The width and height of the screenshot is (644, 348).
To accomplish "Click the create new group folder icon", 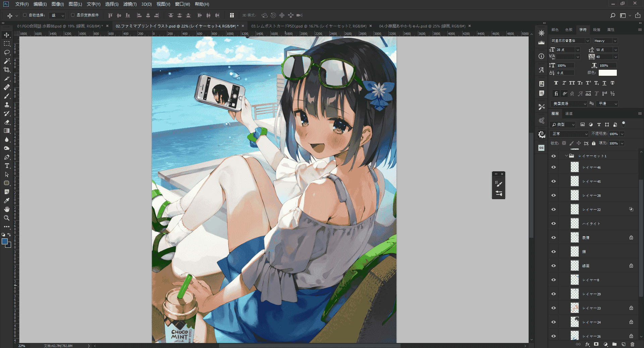I will [x=614, y=344].
